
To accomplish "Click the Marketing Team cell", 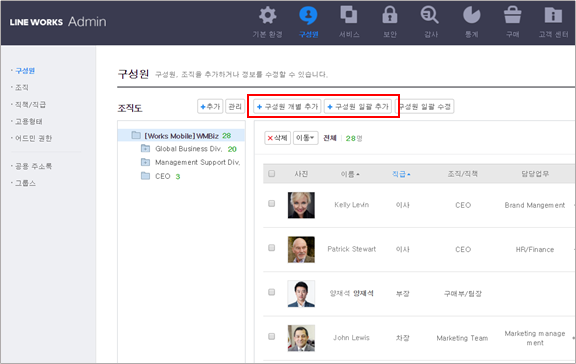I will pos(462,338).
